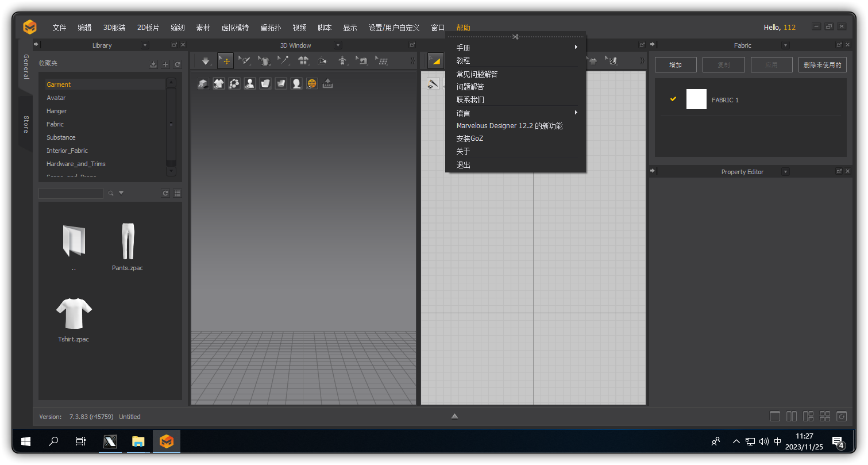Viewport: 868px width, 465px height.
Task: Click 教程 in the open Help menu
Action: tap(463, 60)
